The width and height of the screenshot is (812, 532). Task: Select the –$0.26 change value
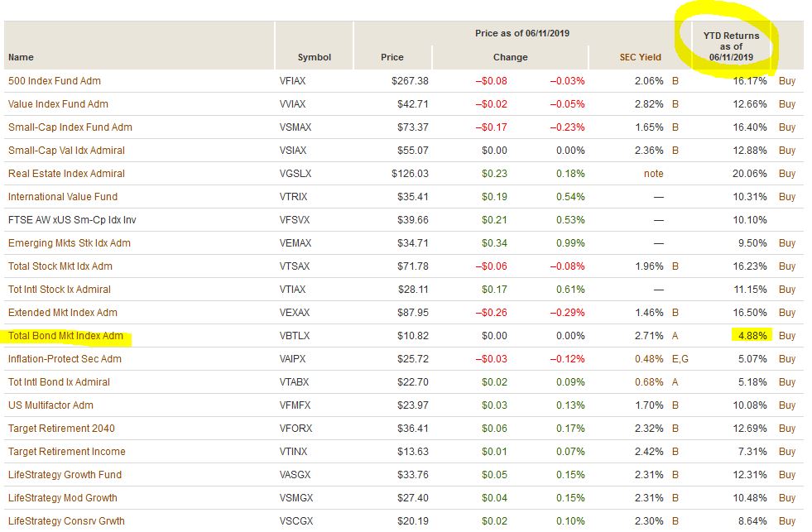[491, 313]
